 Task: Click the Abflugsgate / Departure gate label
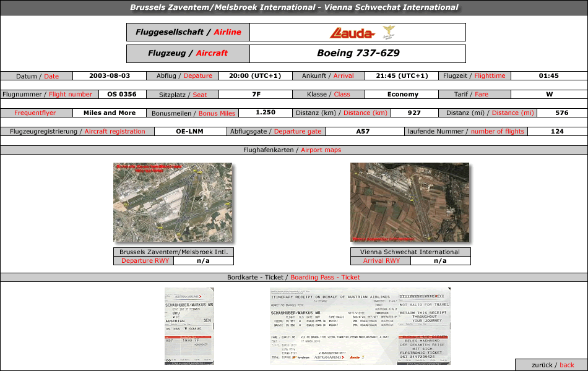coord(276,132)
